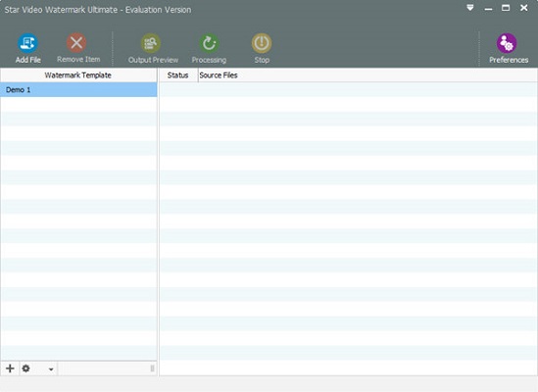Click the Status column header
The height and width of the screenshot is (392, 538).
177,75
